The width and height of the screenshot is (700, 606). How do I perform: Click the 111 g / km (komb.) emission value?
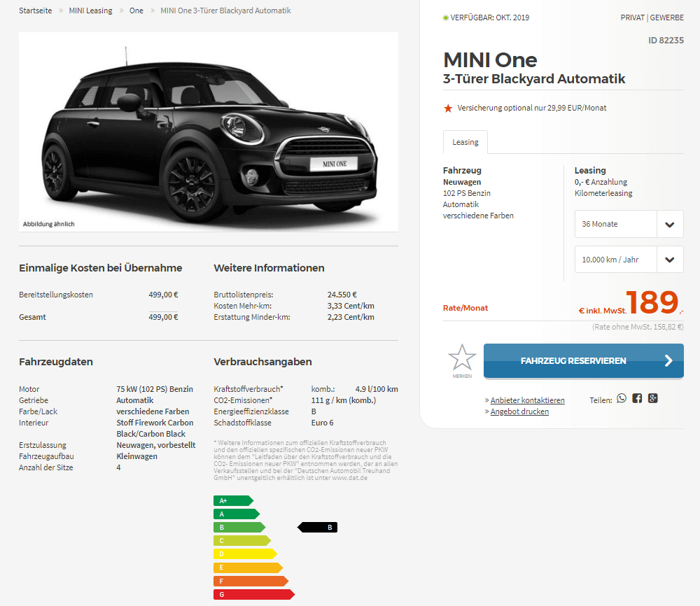(x=344, y=400)
